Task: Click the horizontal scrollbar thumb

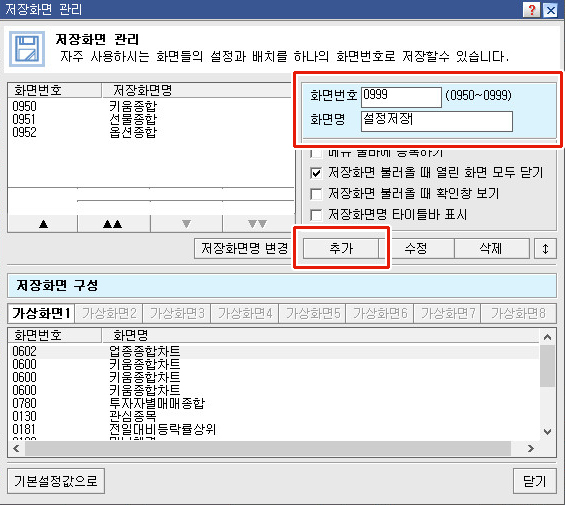Action: click(268, 448)
